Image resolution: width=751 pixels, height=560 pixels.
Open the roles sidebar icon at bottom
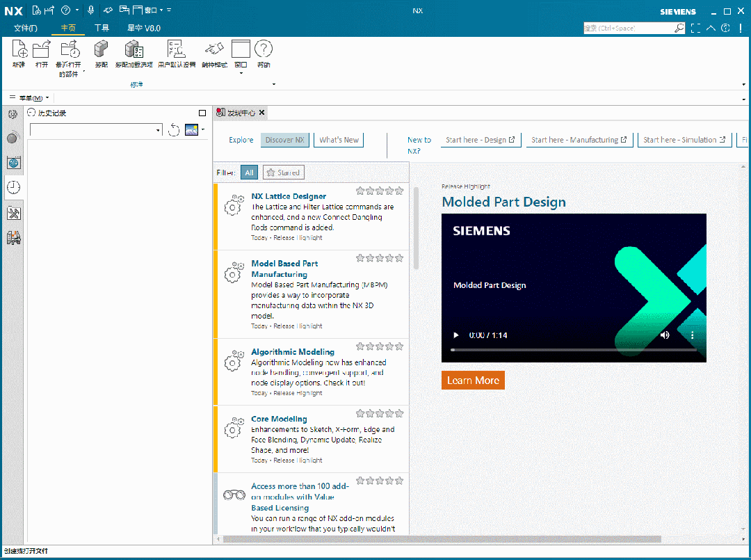(x=13, y=238)
